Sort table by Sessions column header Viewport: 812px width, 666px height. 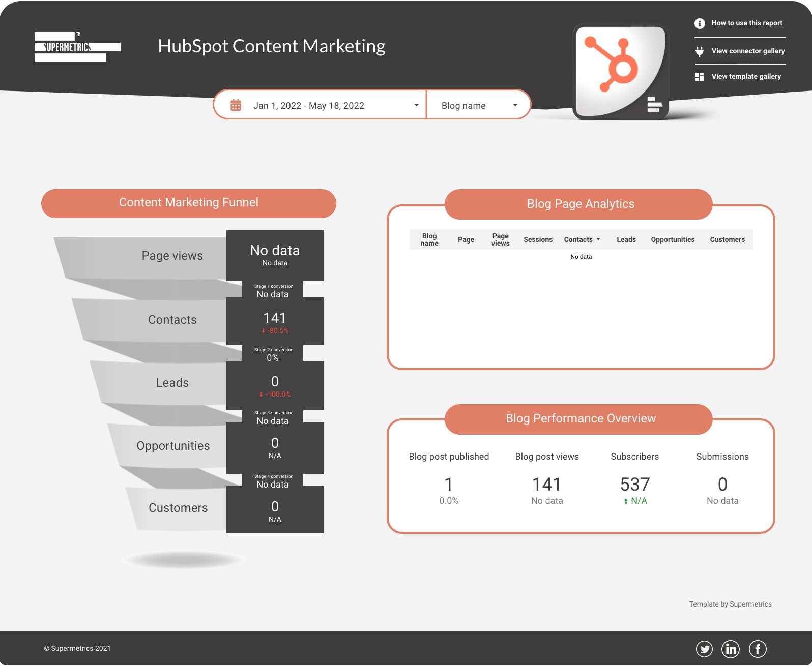pos(538,239)
